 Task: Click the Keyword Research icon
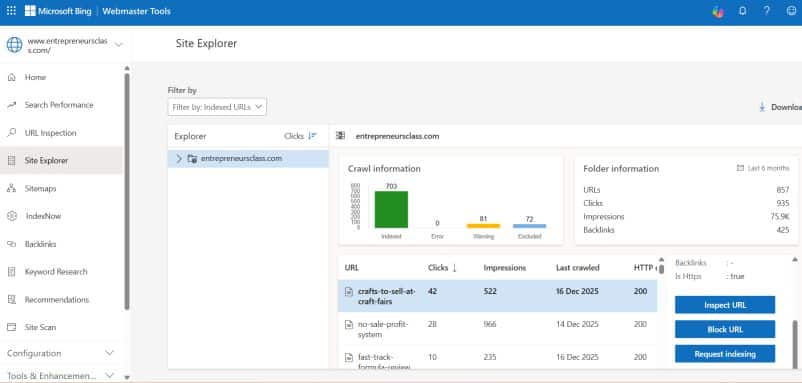point(12,272)
